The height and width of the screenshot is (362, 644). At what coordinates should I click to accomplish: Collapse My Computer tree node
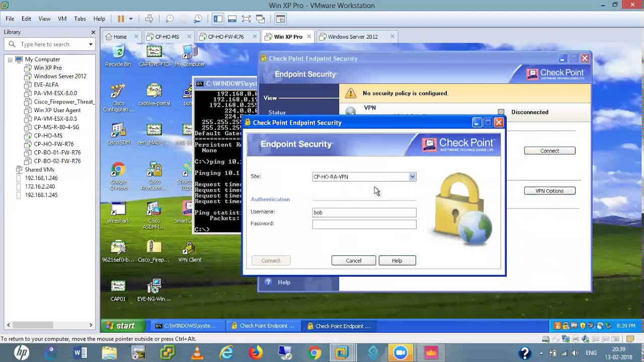[x=10, y=59]
